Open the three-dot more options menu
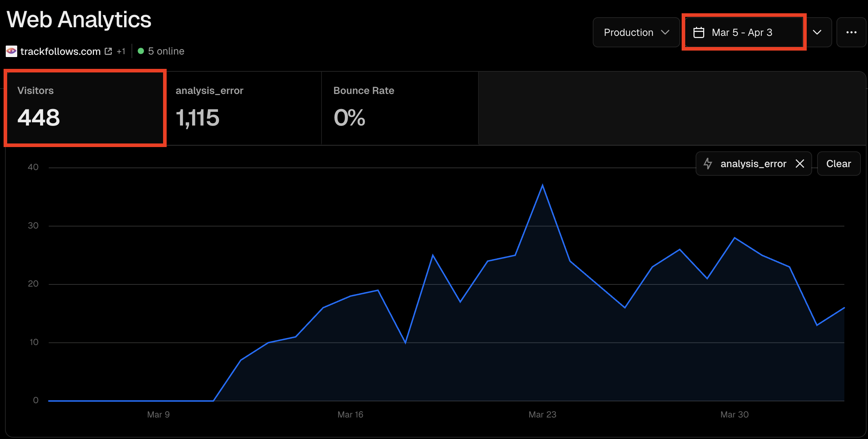Viewport: 868px width, 439px height. (x=851, y=33)
